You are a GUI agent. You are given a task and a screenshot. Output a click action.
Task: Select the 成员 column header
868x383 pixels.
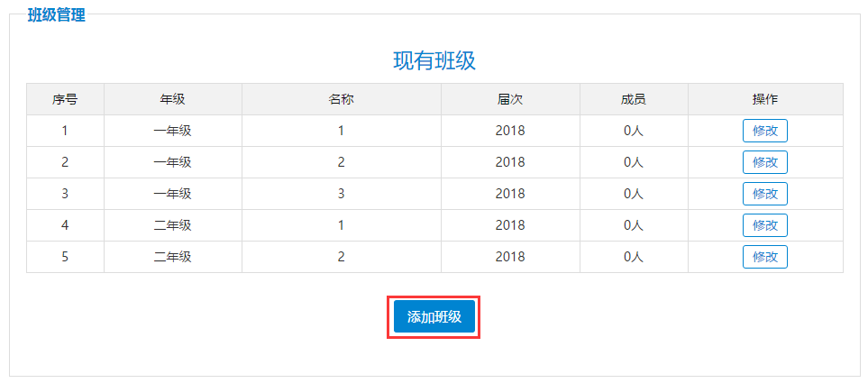pyautogui.click(x=634, y=100)
